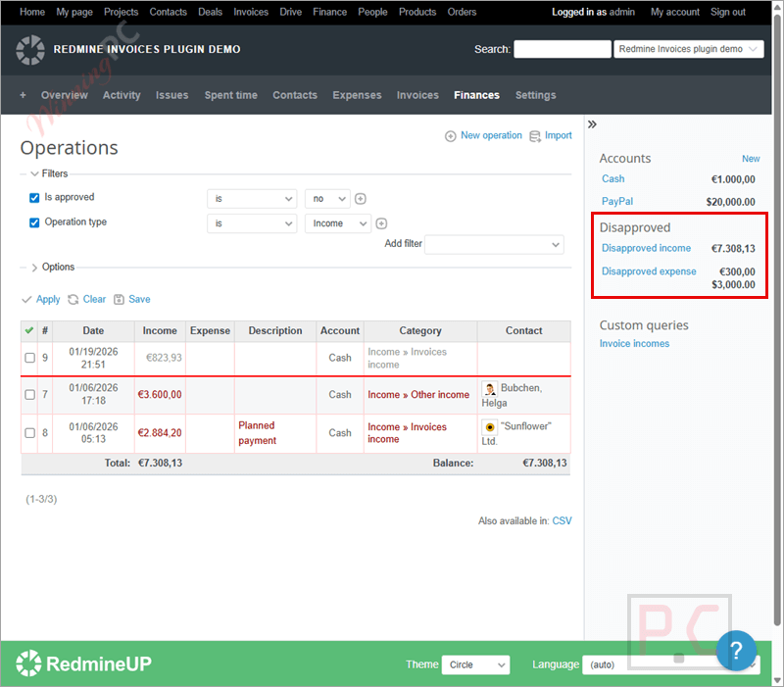Open the plus new-object menu
784x687 pixels.
click(23, 95)
